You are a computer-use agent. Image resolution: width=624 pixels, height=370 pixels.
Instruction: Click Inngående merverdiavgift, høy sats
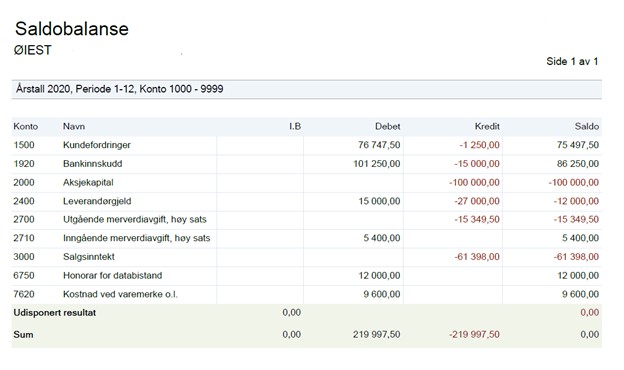click(x=136, y=238)
